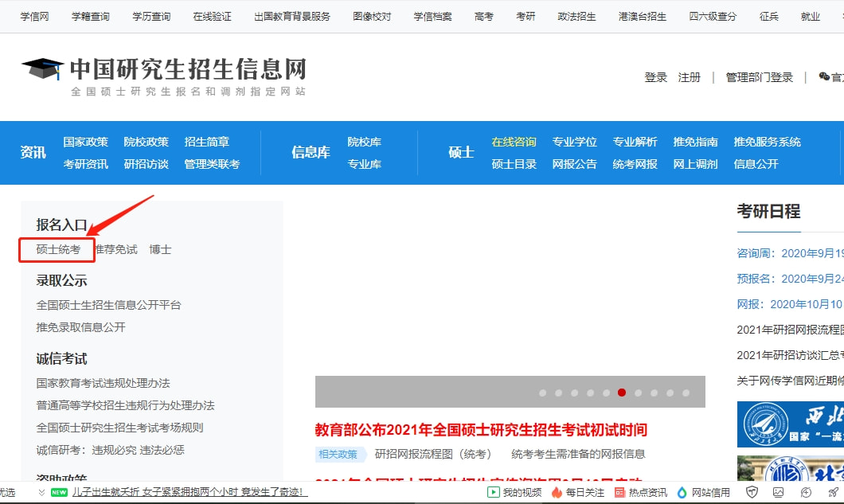Open 国家教育考试违规处理办法 link
The height and width of the screenshot is (504, 844).
tap(103, 383)
